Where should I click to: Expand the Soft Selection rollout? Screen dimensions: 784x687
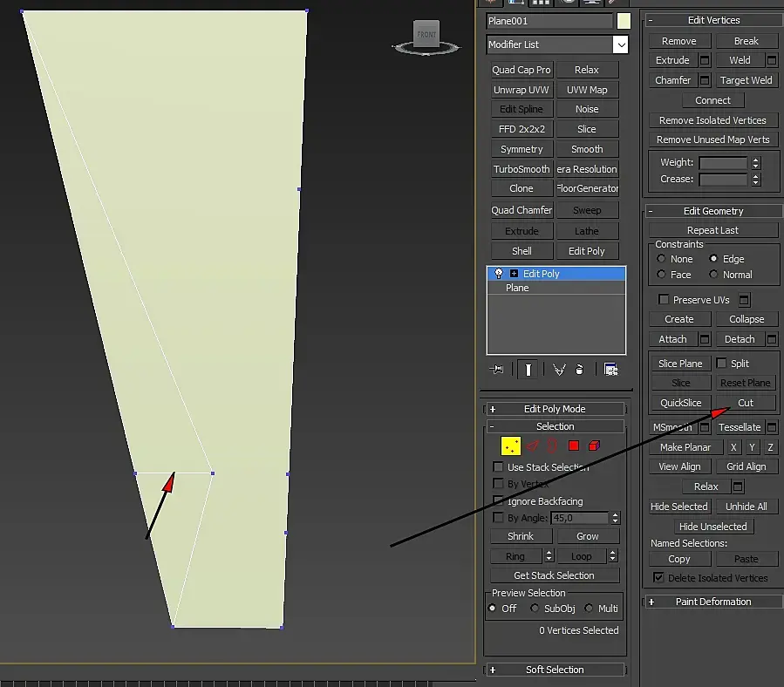(555, 670)
